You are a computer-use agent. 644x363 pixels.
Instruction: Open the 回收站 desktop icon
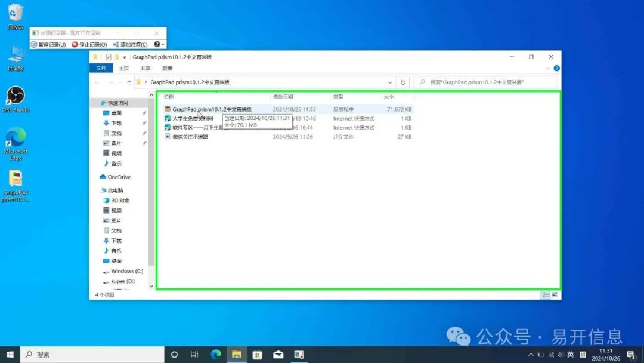pyautogui.click(x=15, y=17)
